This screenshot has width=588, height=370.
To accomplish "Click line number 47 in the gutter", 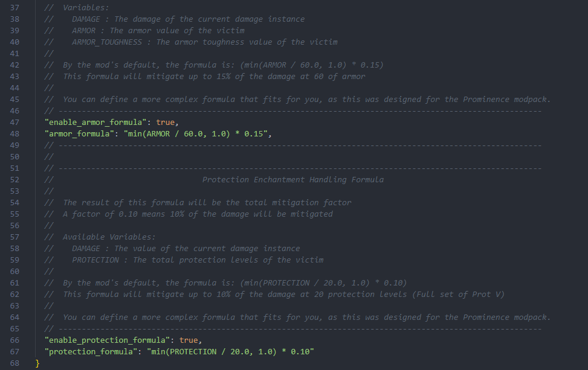I will [15, 122].
